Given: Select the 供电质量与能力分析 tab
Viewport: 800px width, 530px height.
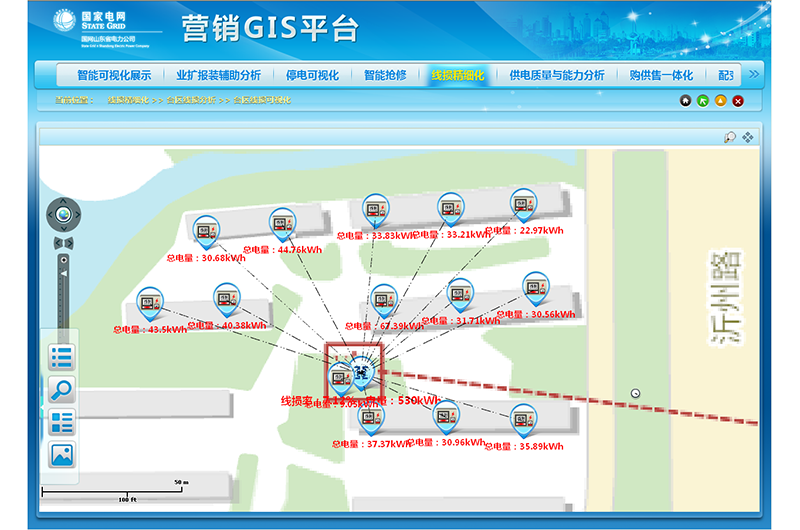Looking at the screenshot, I should (x=556, y=75).
